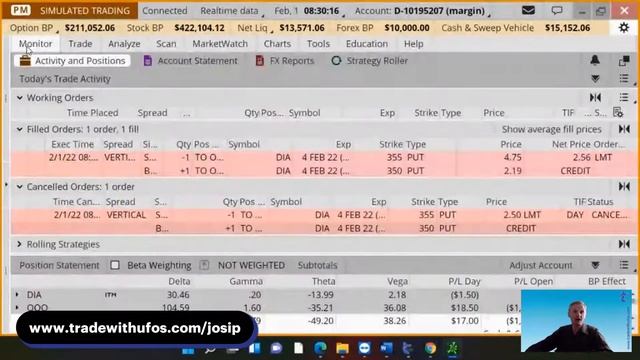Click the P/L Day column header
The image size is (640, 360).
(464, 281)
